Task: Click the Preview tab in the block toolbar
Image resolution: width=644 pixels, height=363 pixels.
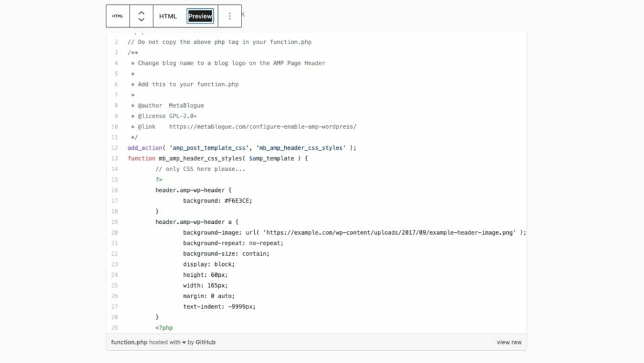Action: pos(199,16)
